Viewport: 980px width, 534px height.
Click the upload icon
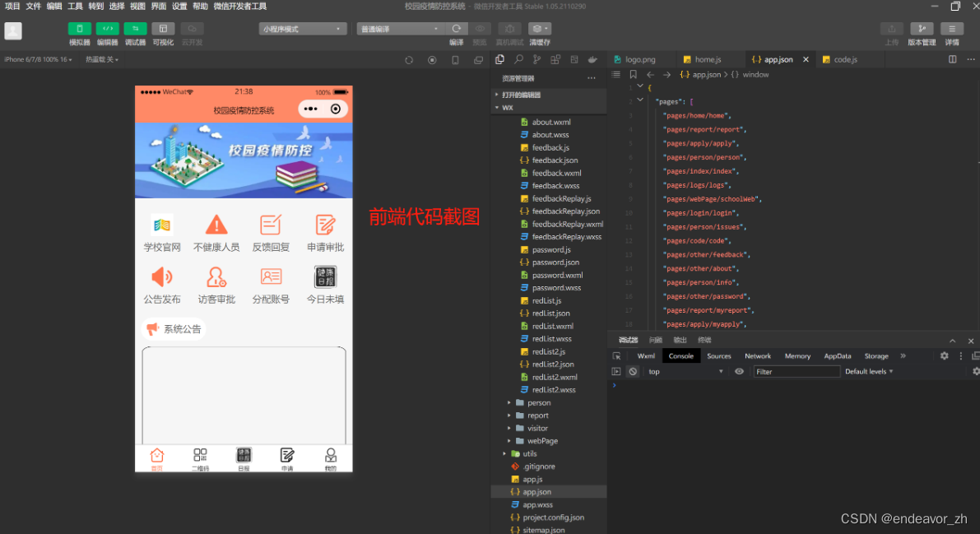892,29
